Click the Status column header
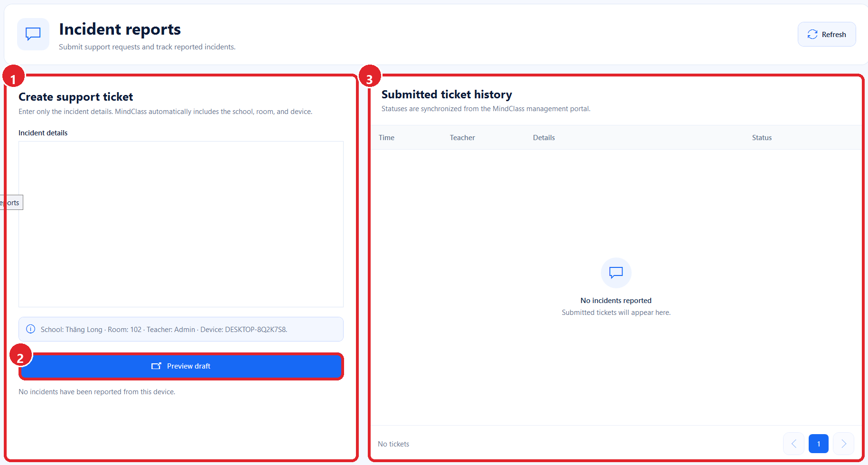The image size is (868, 465). [762, 138]
